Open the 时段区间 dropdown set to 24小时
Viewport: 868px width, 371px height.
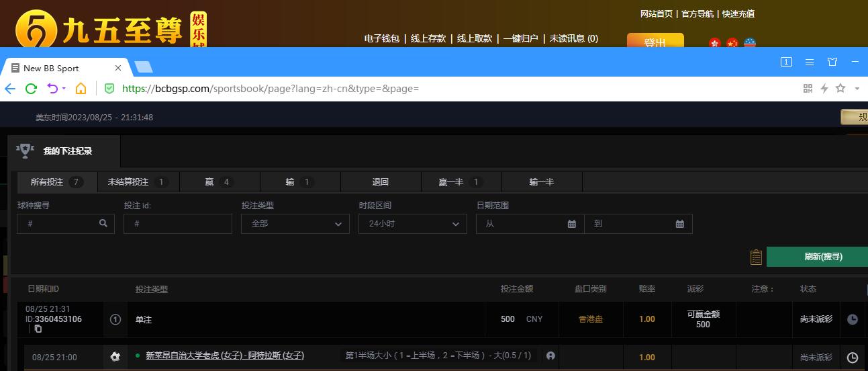coord(412,224)
